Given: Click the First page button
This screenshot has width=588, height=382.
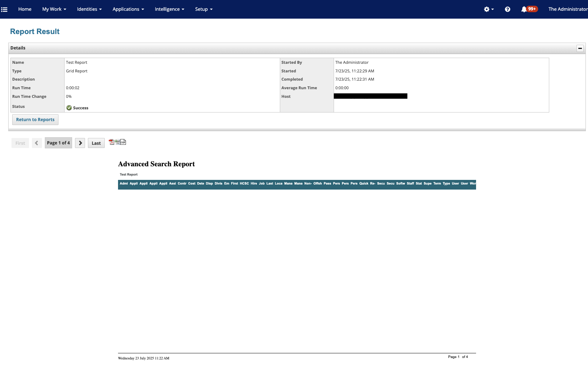Looking at the screenshot, I should [20, 143].
